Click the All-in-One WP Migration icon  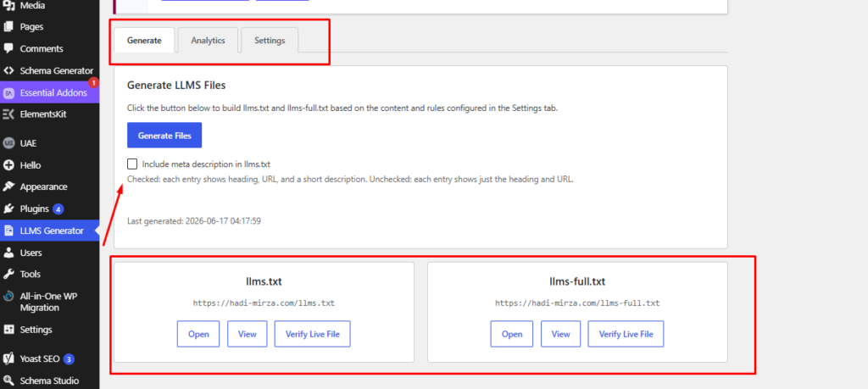[8, 296]
